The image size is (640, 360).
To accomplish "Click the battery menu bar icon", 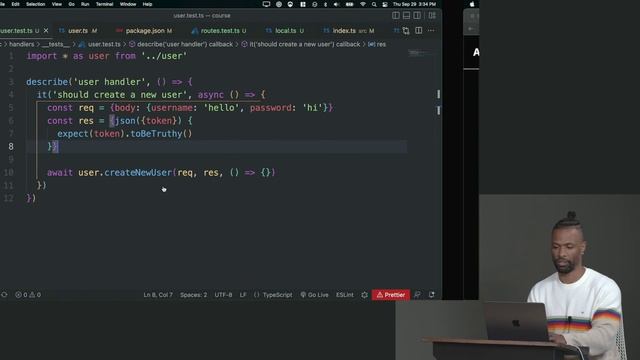I will [x=350, y=4].
